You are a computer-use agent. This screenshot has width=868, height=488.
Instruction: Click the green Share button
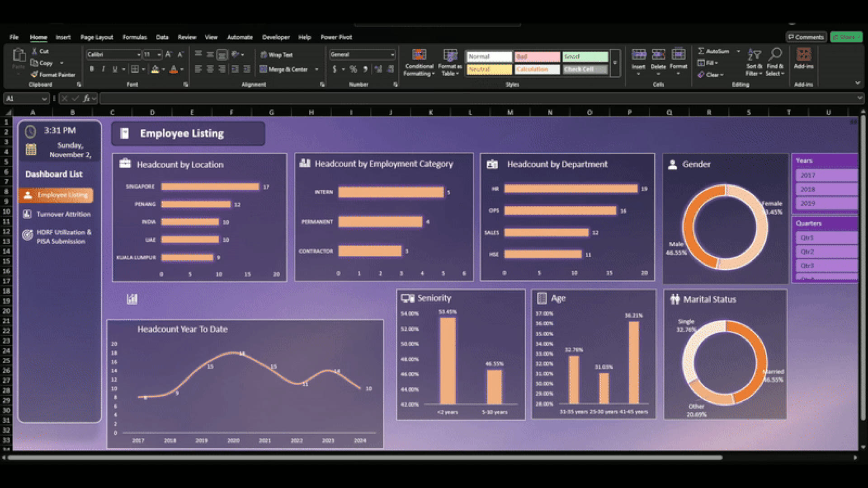pos(846,37)
